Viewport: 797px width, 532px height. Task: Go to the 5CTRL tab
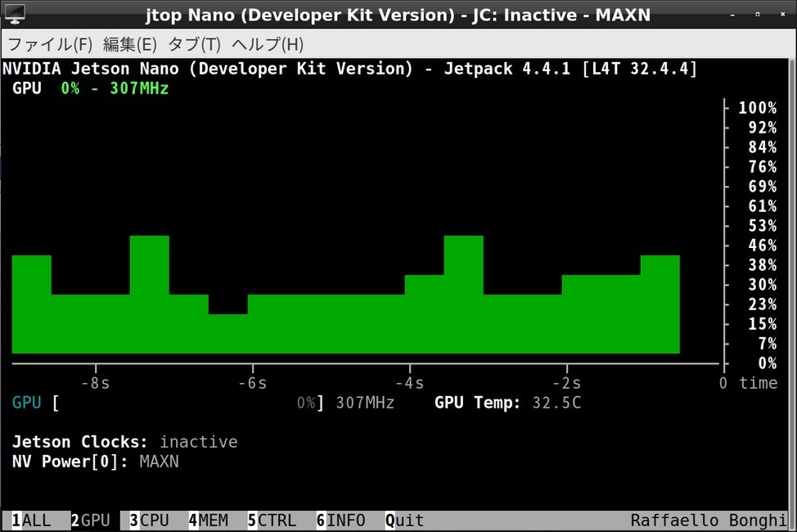coord(272,521)
